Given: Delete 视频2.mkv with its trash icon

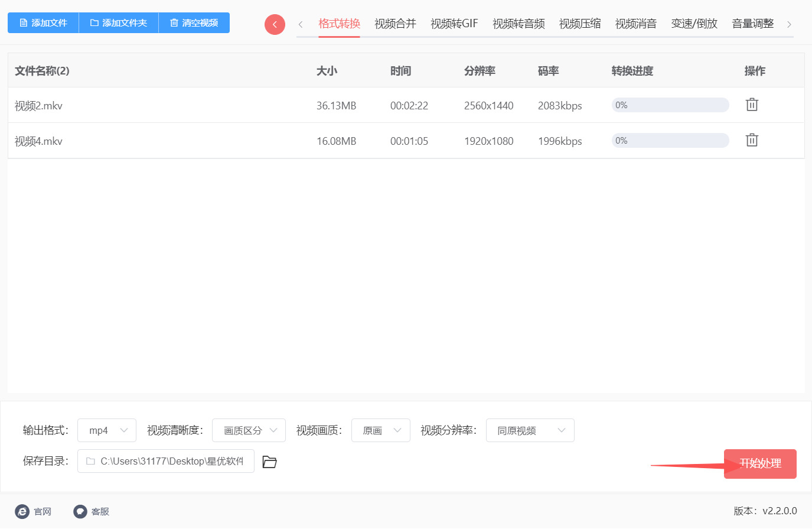Looking at the screenshot, I should pos(752,105).
